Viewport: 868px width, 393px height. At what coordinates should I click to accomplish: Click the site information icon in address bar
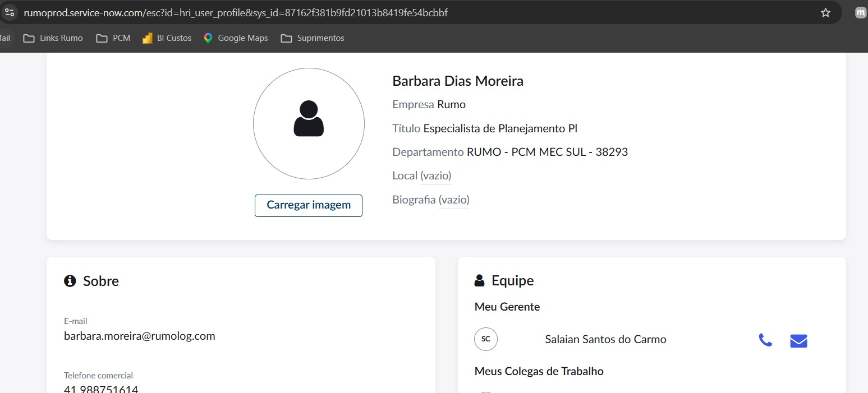point(9,12)
